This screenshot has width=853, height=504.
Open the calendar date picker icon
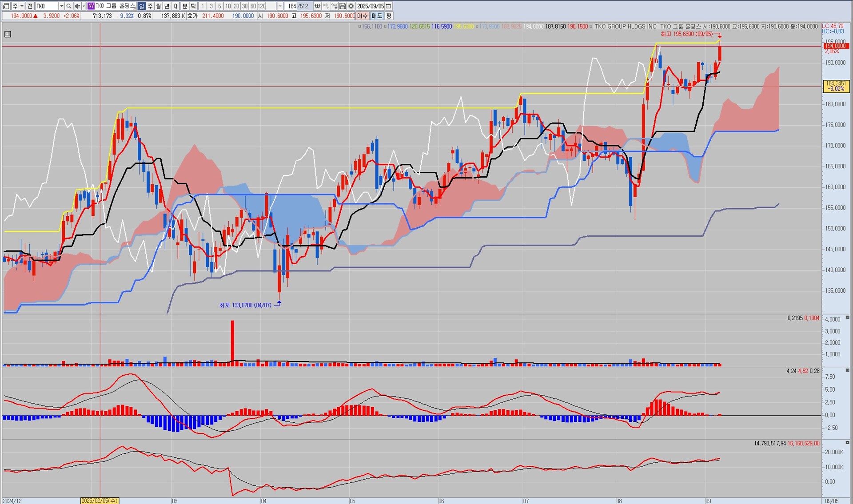[388, 6]
